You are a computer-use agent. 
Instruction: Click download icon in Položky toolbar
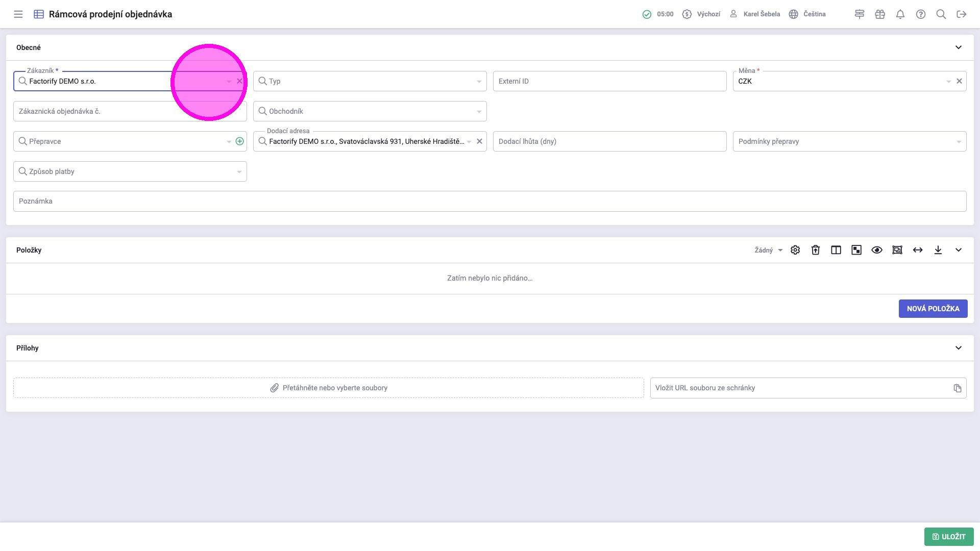pos(938,250)
